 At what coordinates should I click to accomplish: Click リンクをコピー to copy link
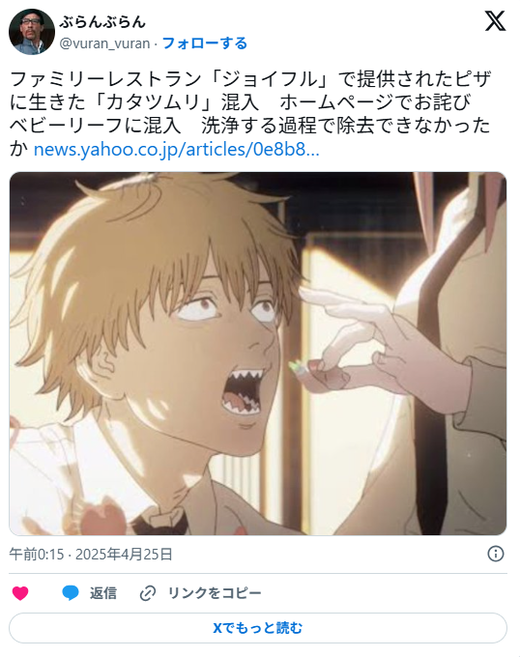click(214, 593)
